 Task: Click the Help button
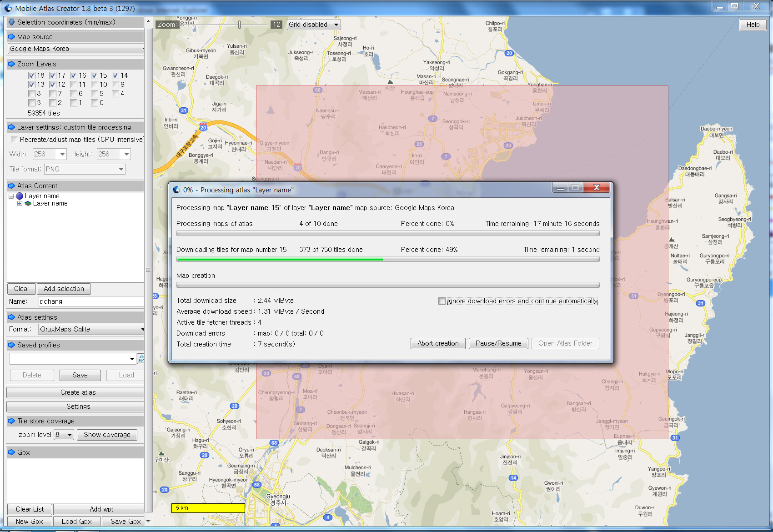[x=753, y=25]
